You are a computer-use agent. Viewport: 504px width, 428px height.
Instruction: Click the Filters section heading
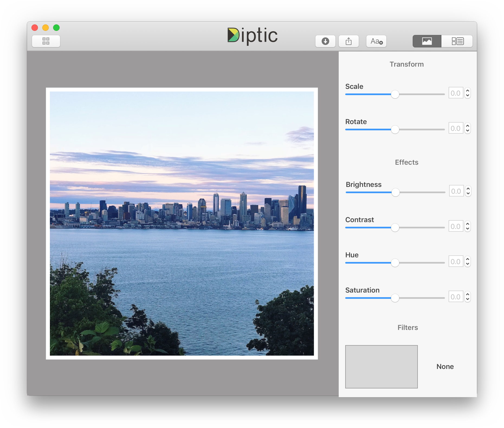click(x=408, y=328)
